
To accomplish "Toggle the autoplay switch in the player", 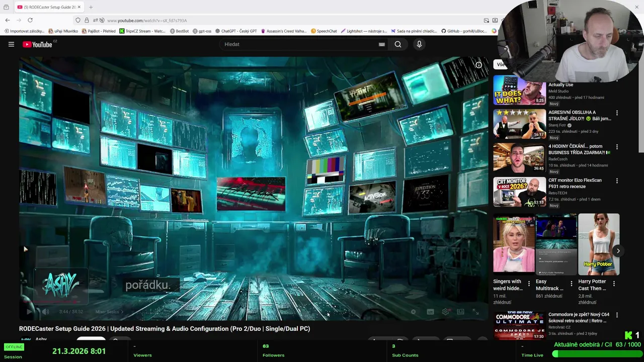I will click(x=414, y=312).
